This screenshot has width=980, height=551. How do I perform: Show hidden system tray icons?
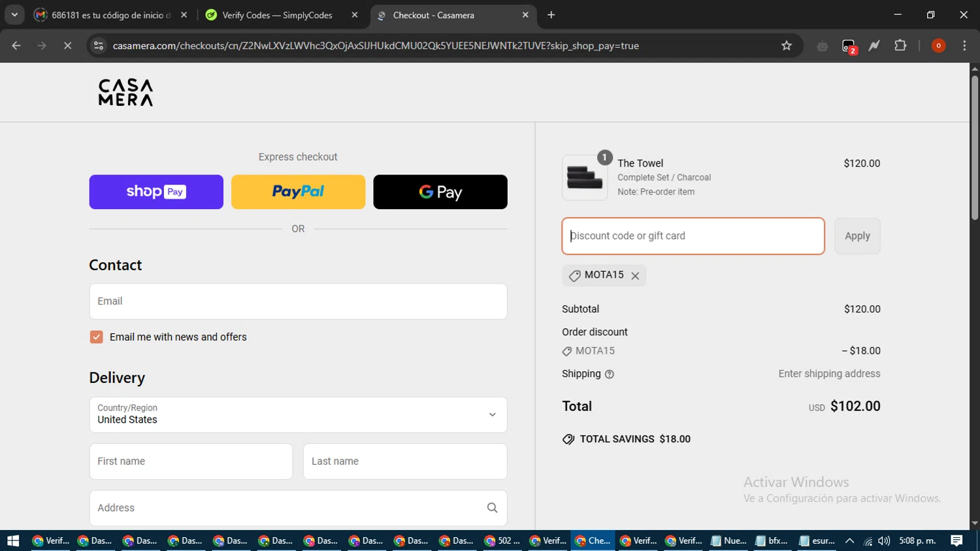click(849, 541)
